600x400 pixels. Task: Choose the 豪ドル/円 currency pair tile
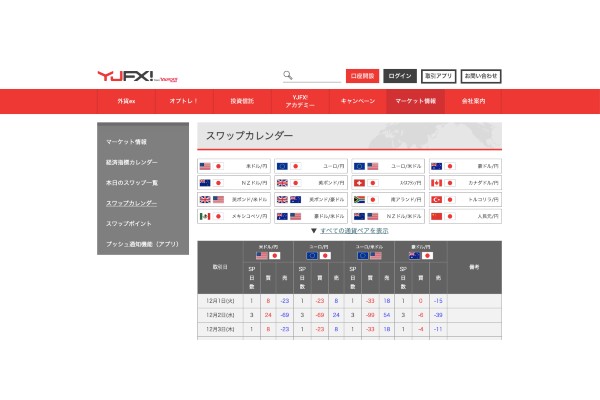tap(465, 166)
